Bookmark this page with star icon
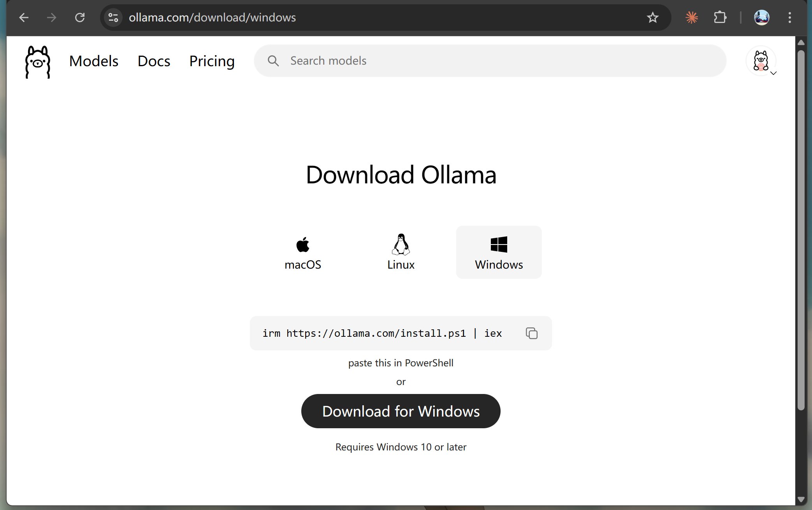Screen dimensions: 812x510 coord(652,18)
